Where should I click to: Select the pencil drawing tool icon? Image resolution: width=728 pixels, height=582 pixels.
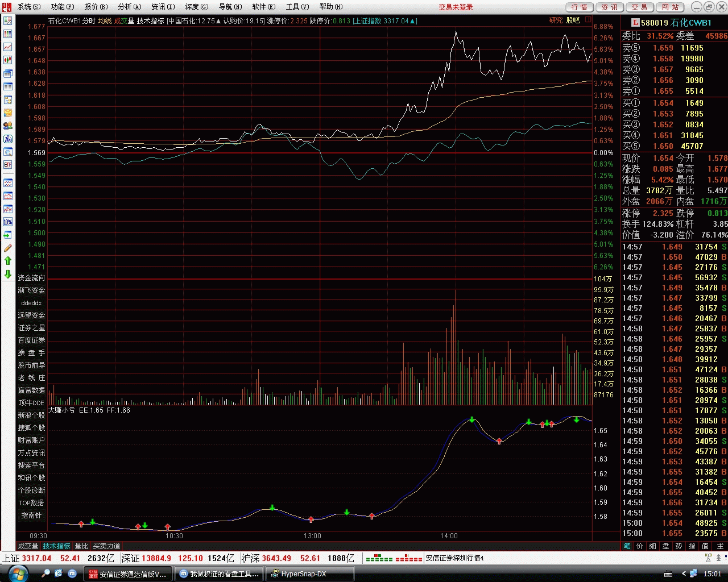tap(7, 248)
